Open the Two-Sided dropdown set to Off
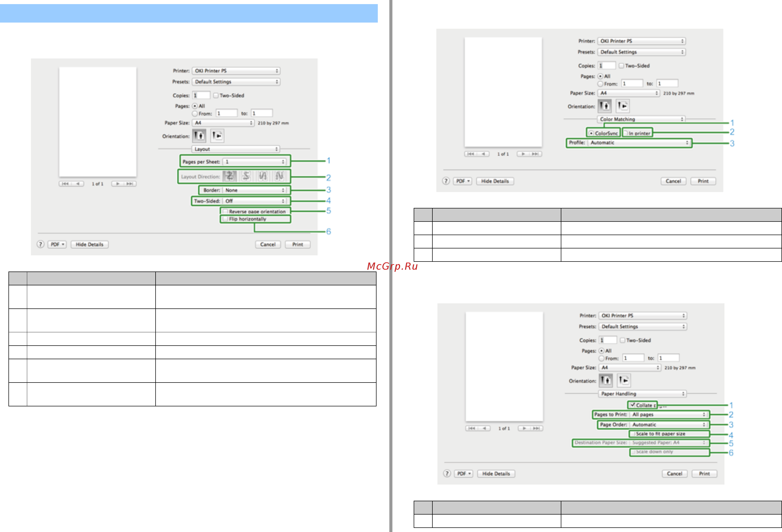Viewport: 782px width, 532px height. point(255,201)
